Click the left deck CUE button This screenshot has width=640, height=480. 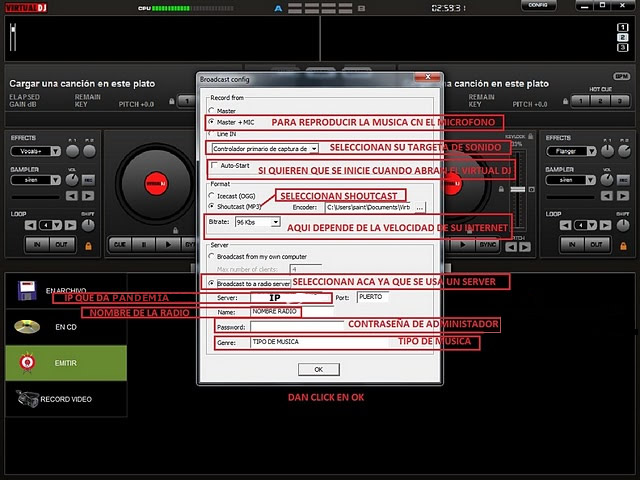point(120,244)
